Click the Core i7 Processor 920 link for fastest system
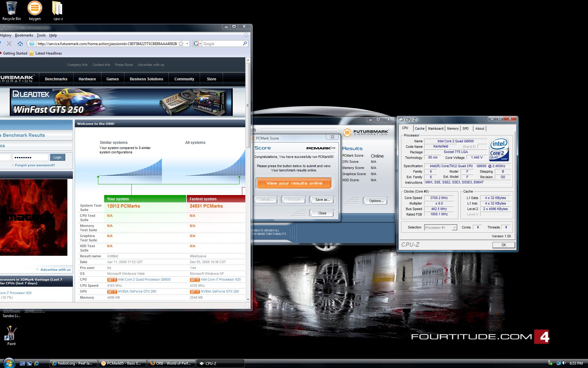 pos(221,280)
